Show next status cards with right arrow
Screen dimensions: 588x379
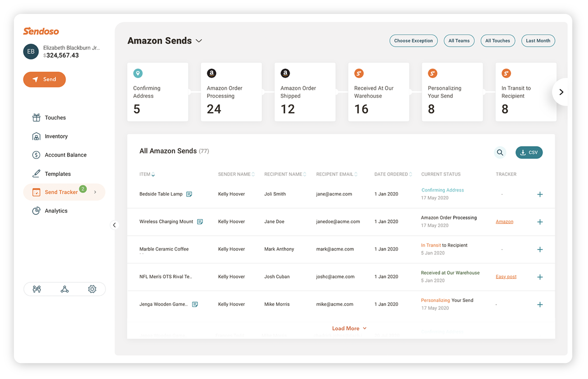click(561, 92)
